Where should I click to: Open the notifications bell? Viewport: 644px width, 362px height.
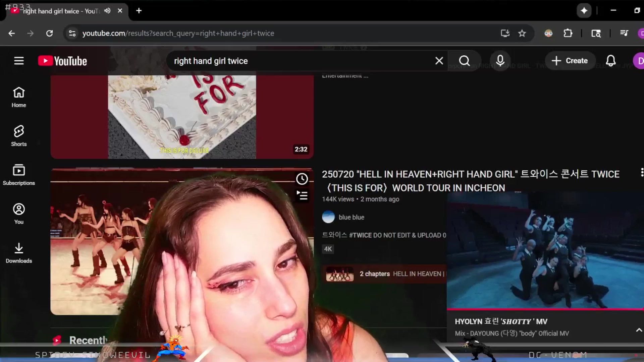click(x=611, y=61)
